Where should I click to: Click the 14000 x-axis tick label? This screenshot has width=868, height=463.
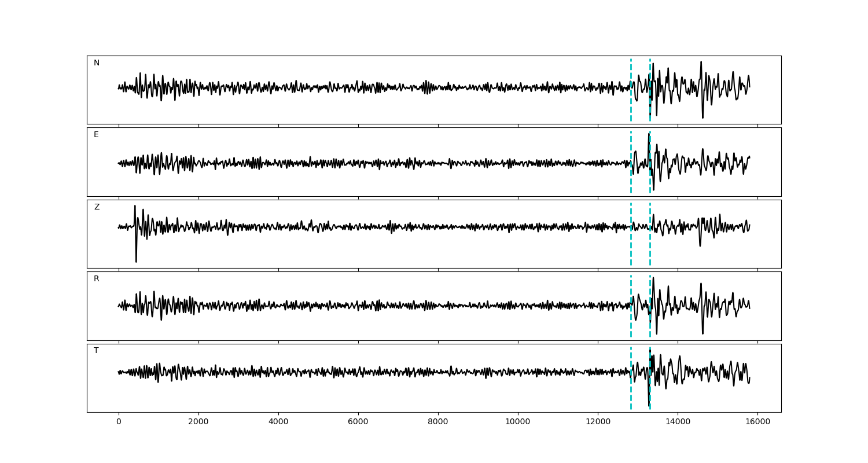pos(678,422)
